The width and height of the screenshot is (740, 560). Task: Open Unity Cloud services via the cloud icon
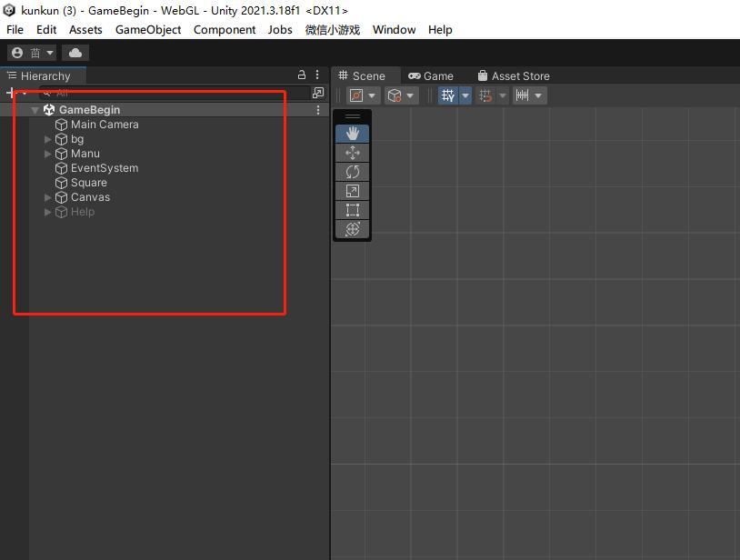(75, 52)
